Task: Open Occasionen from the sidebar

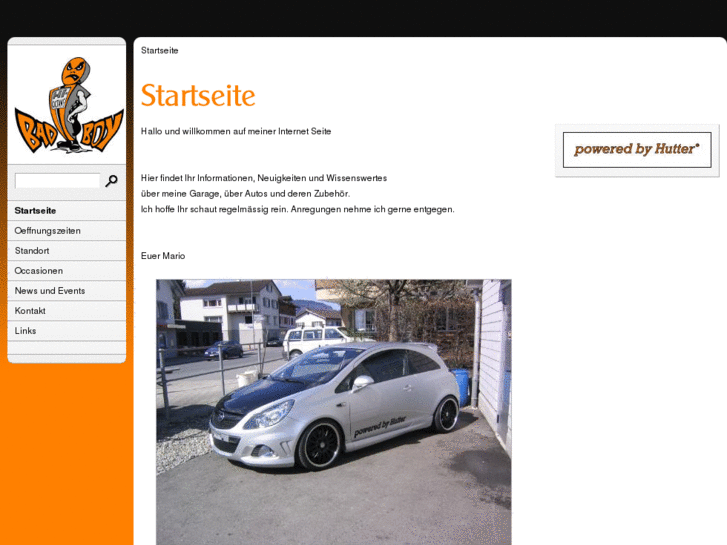Action: 38,271
